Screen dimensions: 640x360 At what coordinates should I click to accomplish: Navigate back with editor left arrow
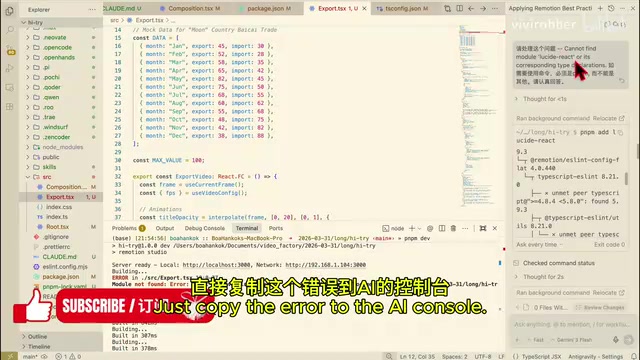(x=471, y=9)
